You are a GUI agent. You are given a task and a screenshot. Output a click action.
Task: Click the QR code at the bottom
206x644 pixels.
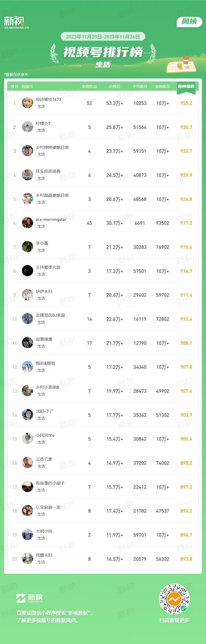point(174,599)
